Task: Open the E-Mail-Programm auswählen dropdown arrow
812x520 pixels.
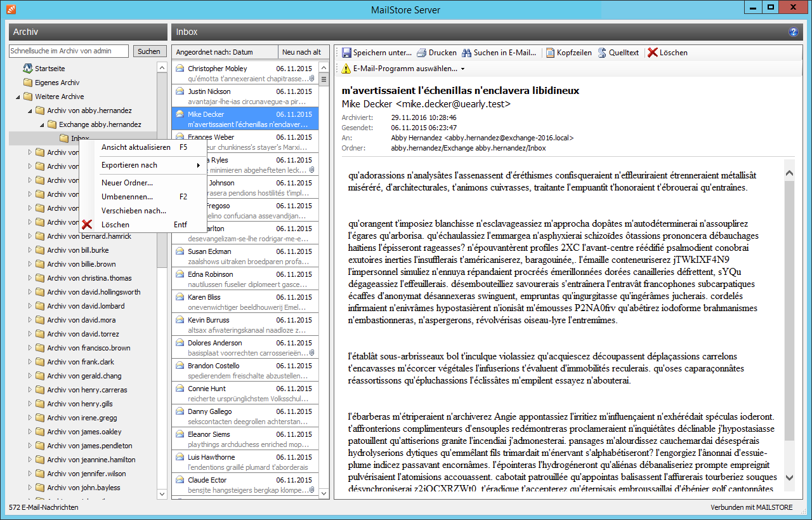Action: (462, 69)
